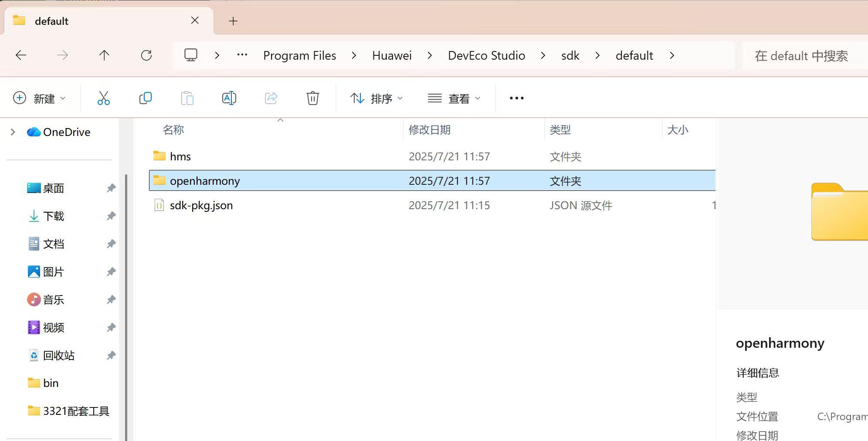
Task: Expand the OneDrive sidebar entry
Action: (x=12, y=132)
